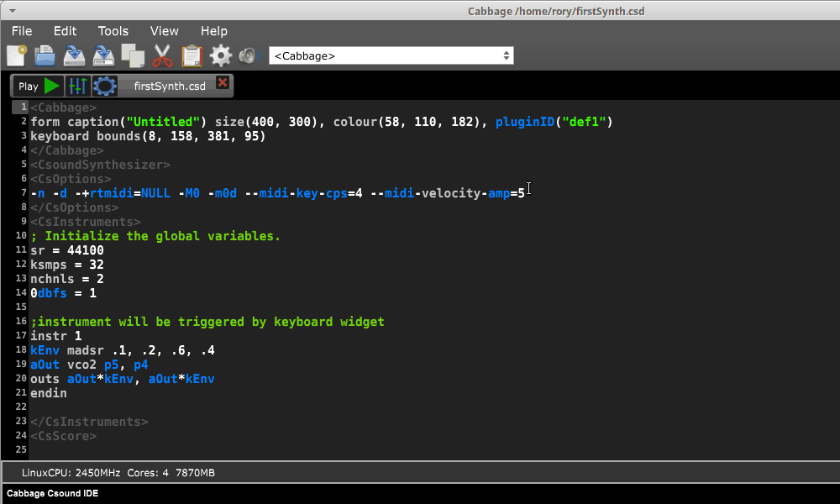The width and height of the screenshot is (840, 504).
Task: Show plugin editor with the sliders icon
Action: pos(78,86)
